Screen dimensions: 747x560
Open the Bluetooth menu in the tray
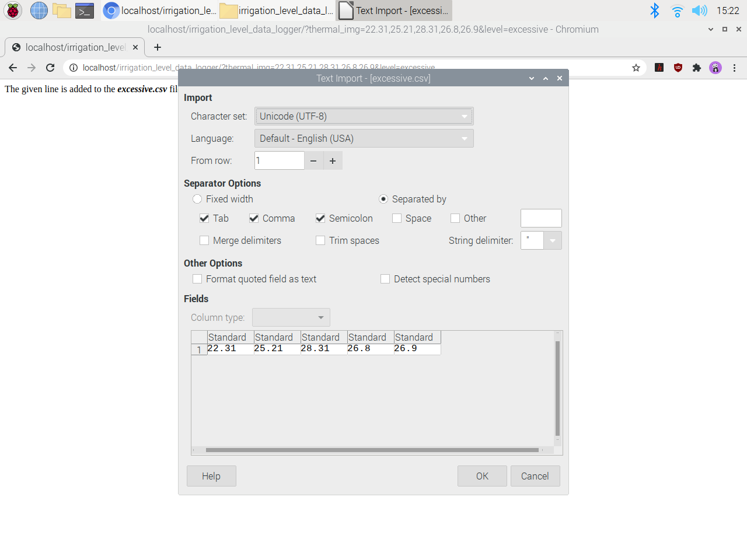point(655,10)
